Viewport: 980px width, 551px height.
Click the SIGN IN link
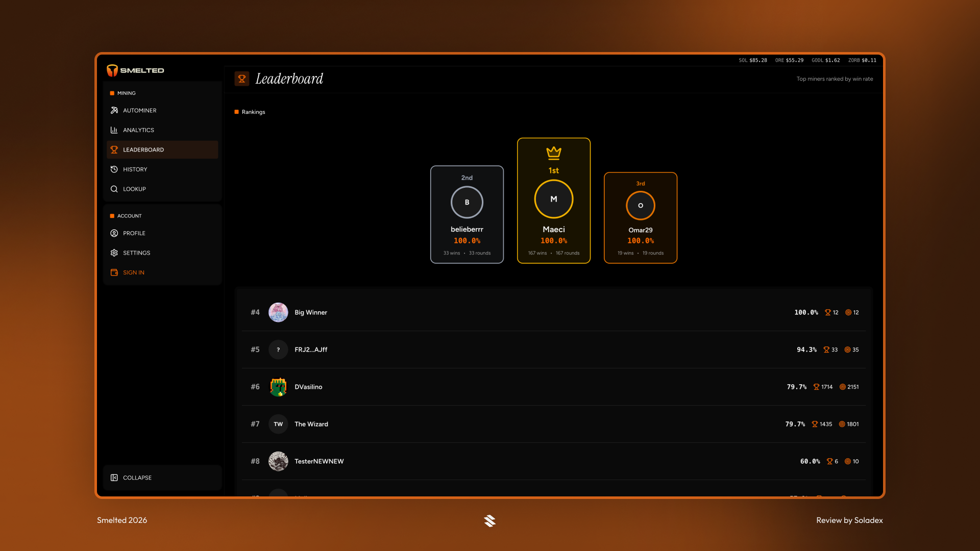coord(134,272)
